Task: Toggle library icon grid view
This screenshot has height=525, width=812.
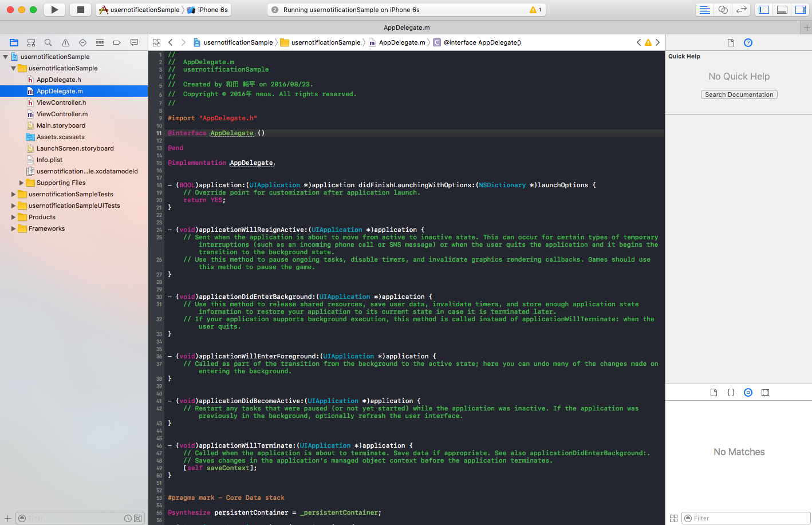Action: coord(673,518)
